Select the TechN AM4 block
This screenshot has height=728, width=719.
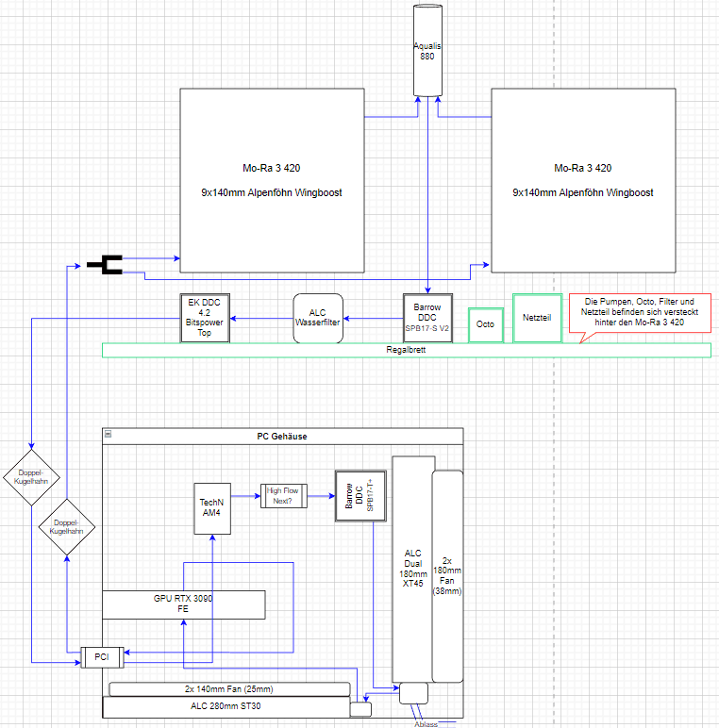click(212, 508)
